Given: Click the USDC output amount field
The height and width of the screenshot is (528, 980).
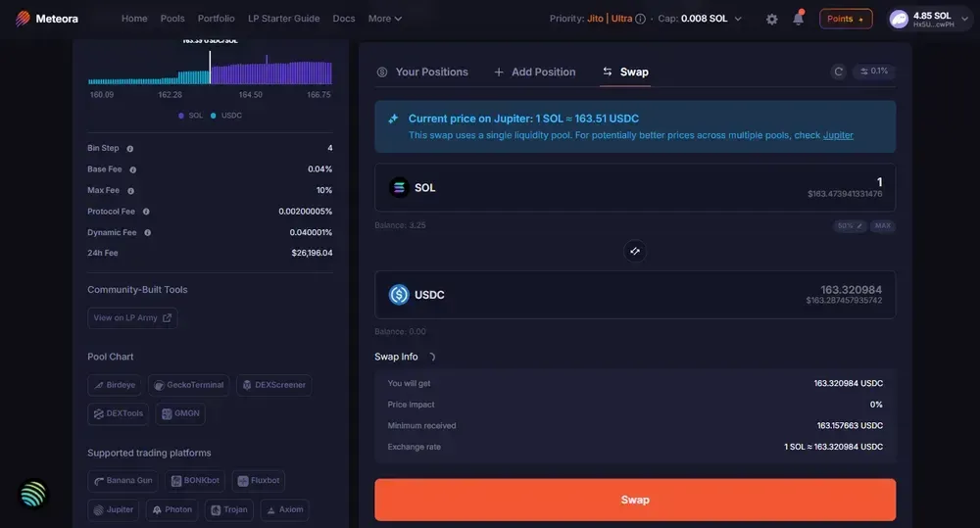Looking at the screenshot, I should click(635, 294).
